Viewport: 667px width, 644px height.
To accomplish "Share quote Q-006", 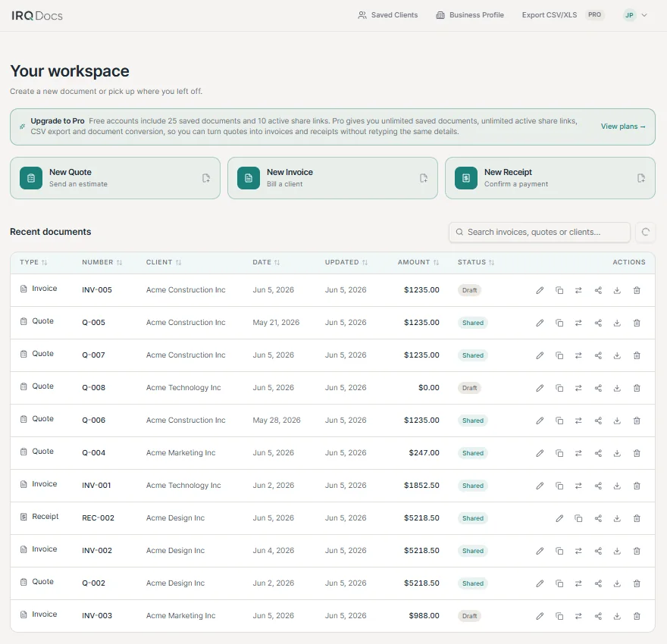I will point(598,420).
